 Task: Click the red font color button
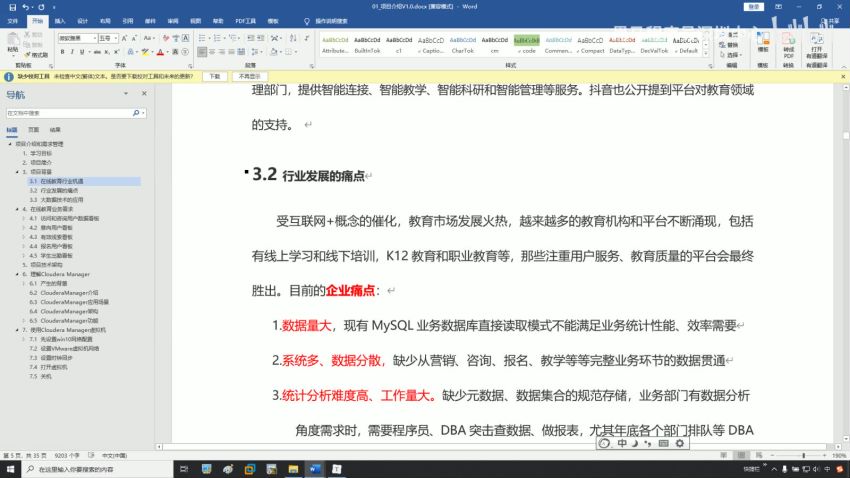coord(160,52)
